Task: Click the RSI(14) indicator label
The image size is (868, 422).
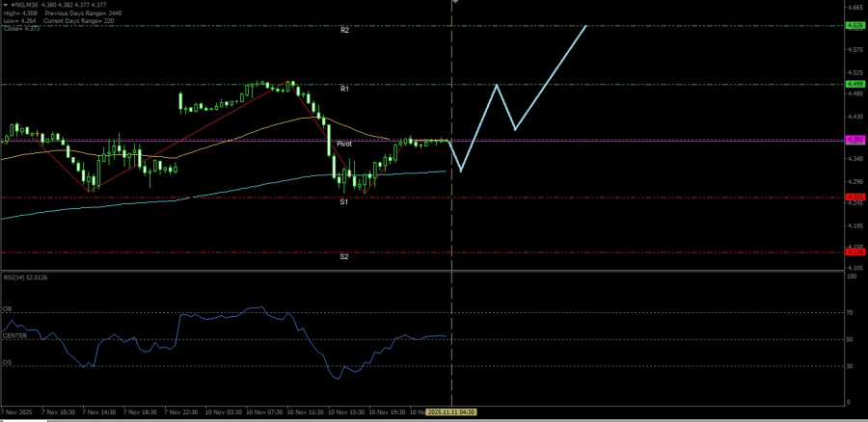Action: pyautogui.click(x=25, y=277)
